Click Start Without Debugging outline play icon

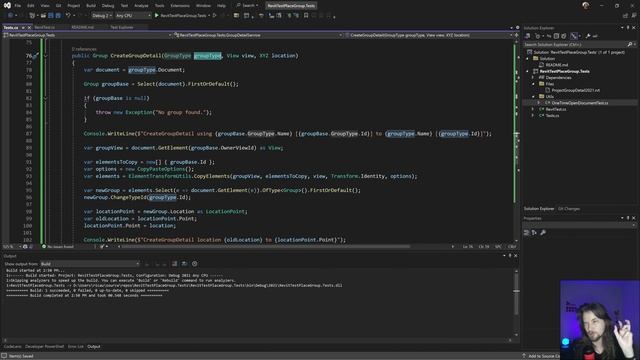pos(215,16)
